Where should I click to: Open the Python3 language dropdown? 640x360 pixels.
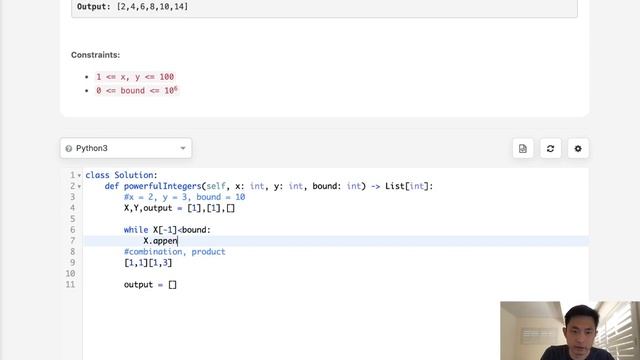pos(126,148)
